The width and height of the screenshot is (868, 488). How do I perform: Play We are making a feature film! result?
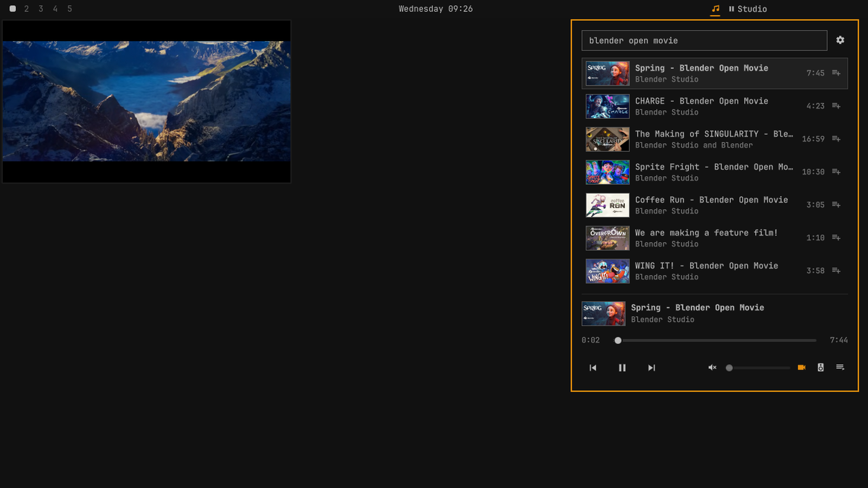tap(714, 238)
